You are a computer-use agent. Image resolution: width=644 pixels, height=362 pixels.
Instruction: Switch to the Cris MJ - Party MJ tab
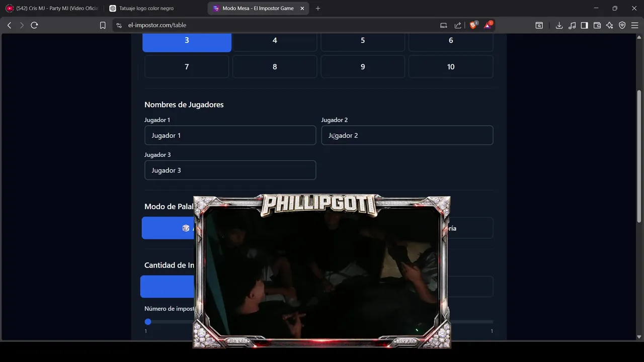[x=52, y=8]
